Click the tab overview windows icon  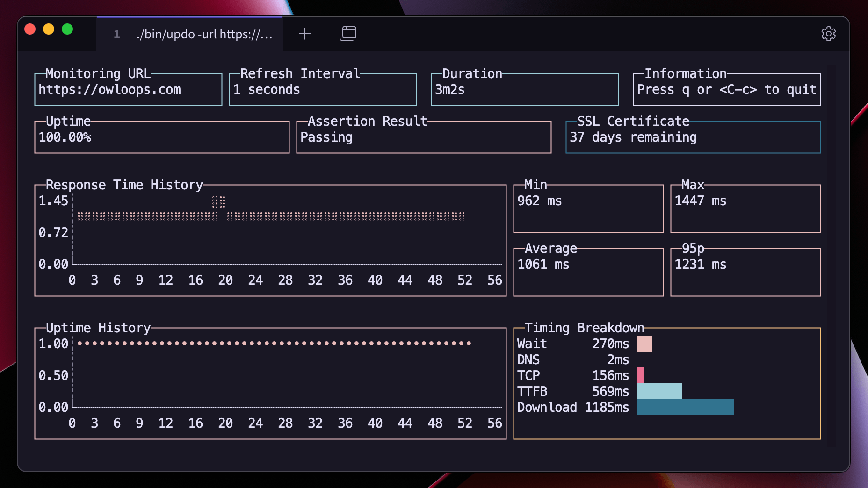(x=347, y=34)
